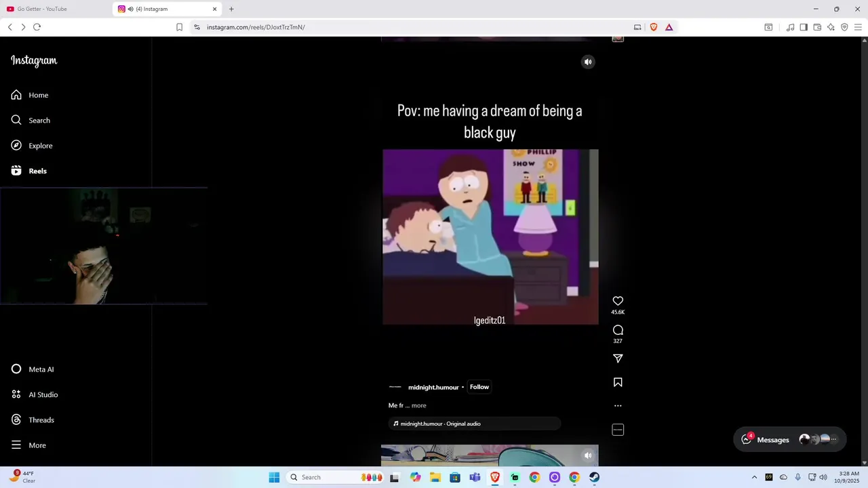Unmute the next reel at the bottom
The width and height of the screenshot is (868, 488).
(x=588, y=455)
